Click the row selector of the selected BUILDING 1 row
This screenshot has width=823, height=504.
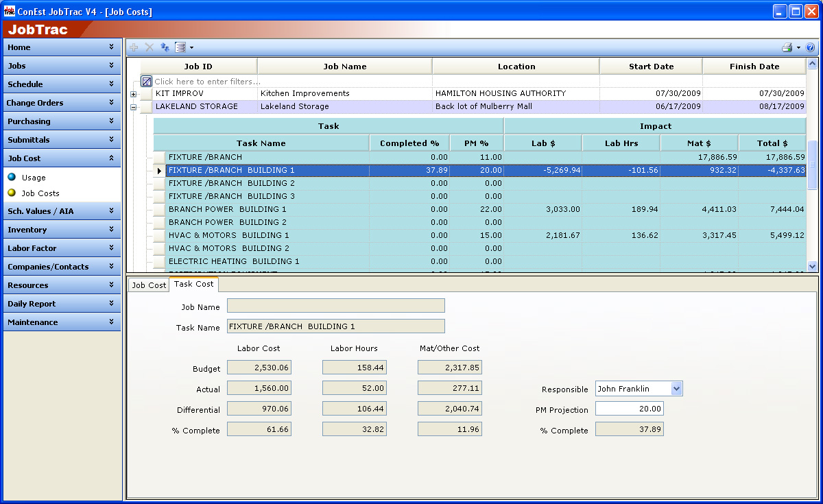click(159, 170)
